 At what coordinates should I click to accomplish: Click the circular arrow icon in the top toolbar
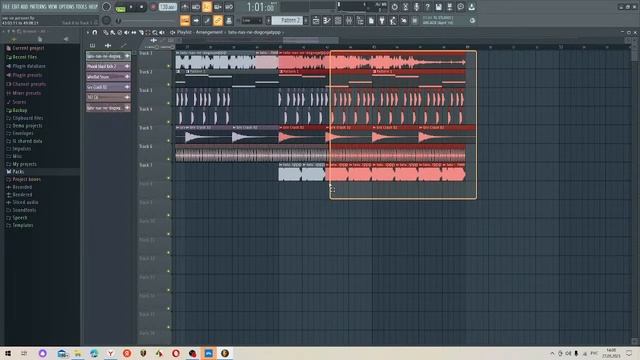point(394,7)
